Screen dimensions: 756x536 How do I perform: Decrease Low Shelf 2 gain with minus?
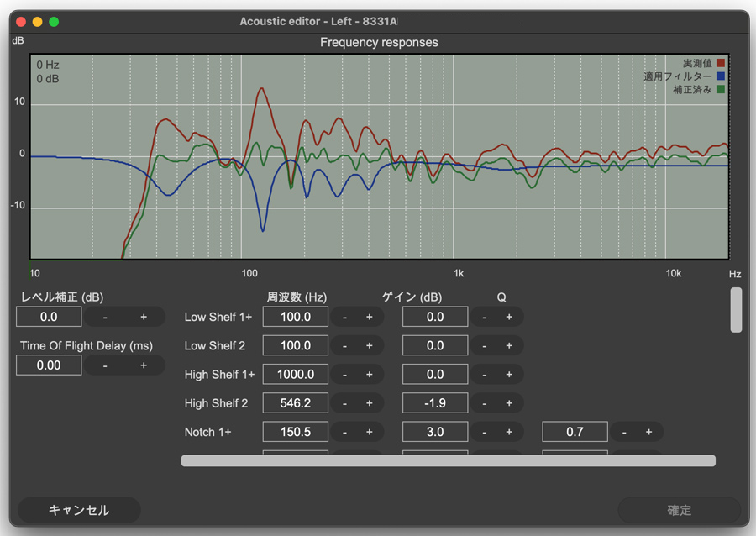(484, 346)
